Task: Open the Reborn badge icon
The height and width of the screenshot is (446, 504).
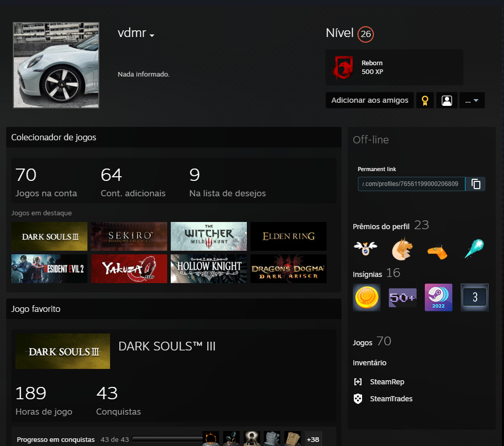Action: click(x=343, y=67)
